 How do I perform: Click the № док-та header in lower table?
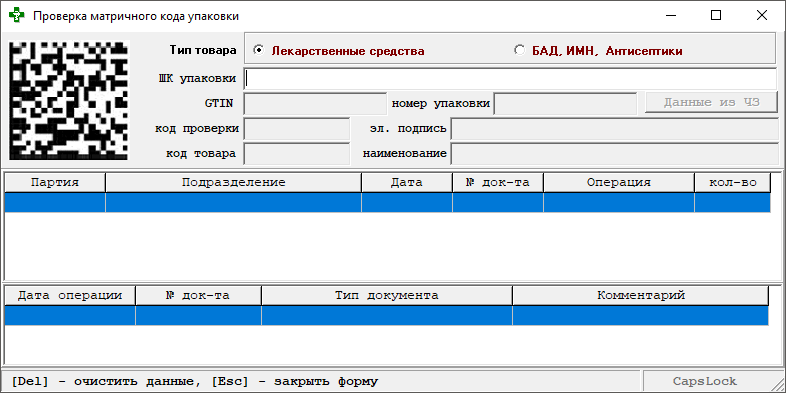coord(199,295)
